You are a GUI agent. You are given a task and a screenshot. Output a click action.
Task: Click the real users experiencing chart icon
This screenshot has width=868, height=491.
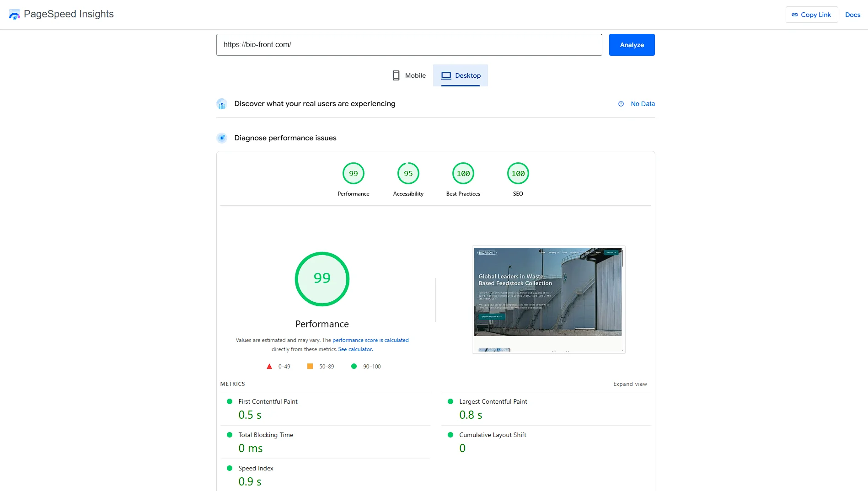[222, 104]
